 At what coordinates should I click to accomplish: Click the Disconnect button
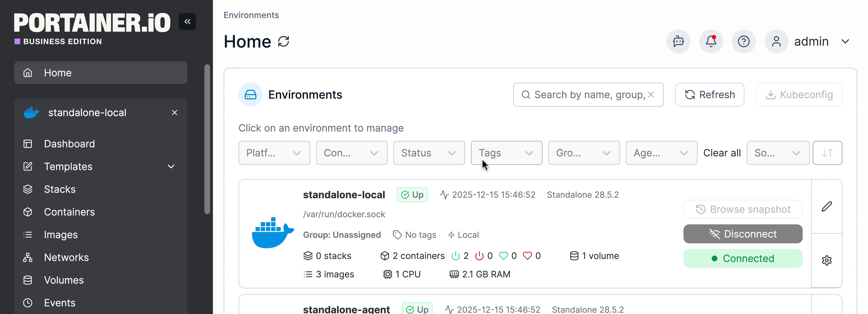743,234
